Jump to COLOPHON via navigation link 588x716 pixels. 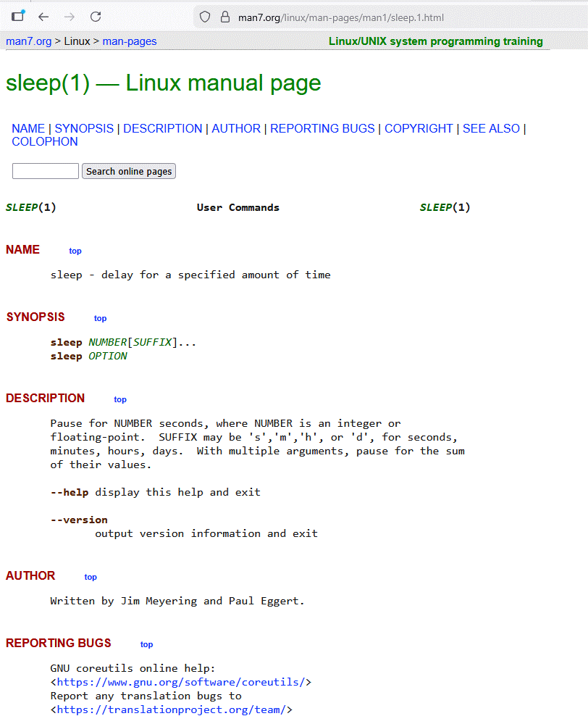45,142
